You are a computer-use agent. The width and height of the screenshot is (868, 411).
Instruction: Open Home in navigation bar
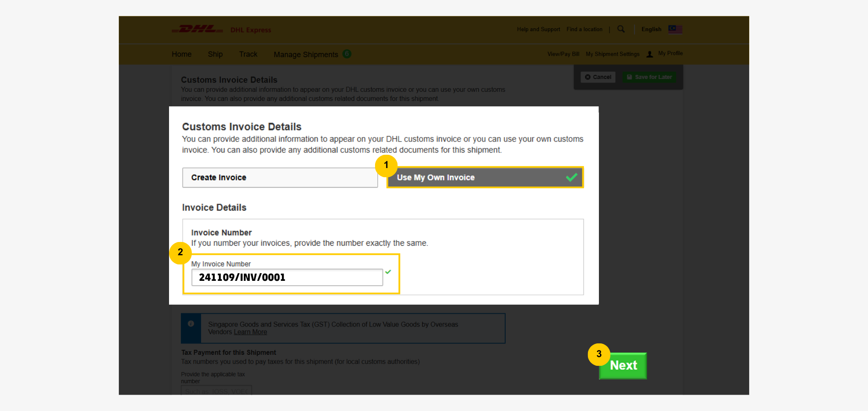[x=181, y=54]
